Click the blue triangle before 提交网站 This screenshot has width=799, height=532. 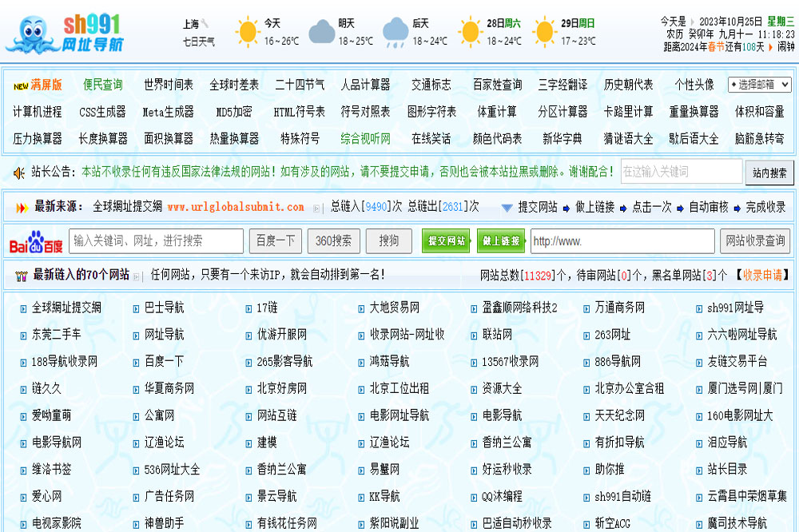[507, 208]
